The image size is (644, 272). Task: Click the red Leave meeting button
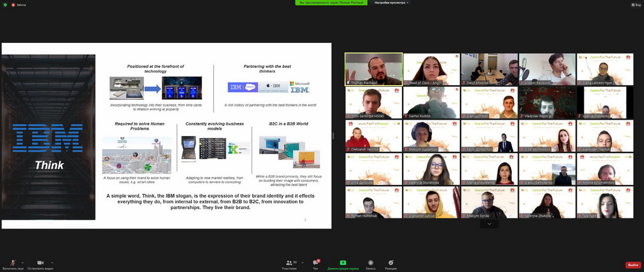point(633,264)
